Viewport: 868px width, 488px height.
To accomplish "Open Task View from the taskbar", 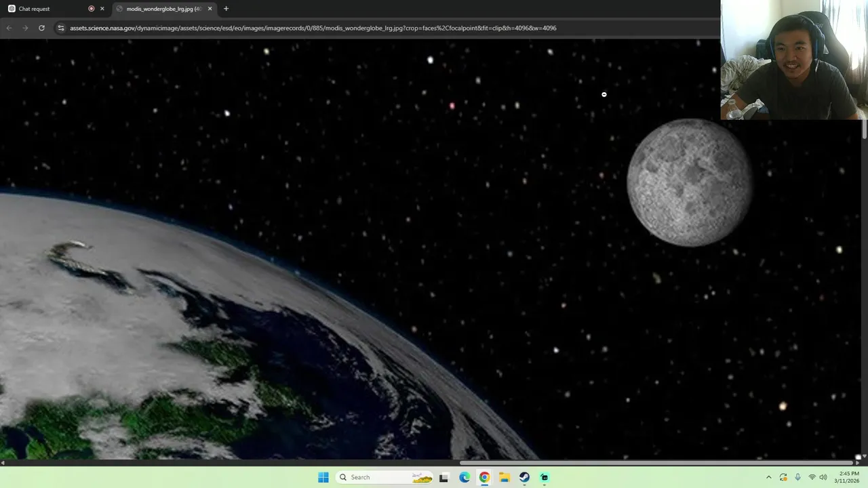I will (x=443, y=477).
